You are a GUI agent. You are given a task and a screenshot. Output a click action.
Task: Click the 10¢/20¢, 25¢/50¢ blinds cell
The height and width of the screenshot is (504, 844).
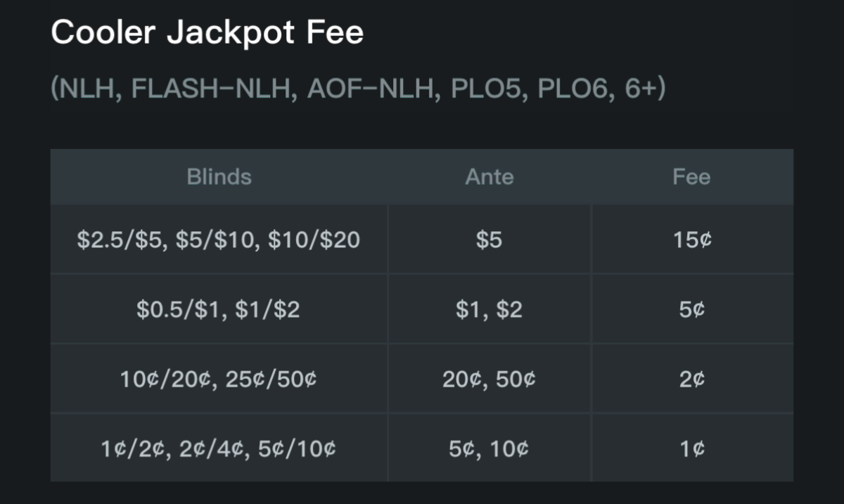pos(219,379)
